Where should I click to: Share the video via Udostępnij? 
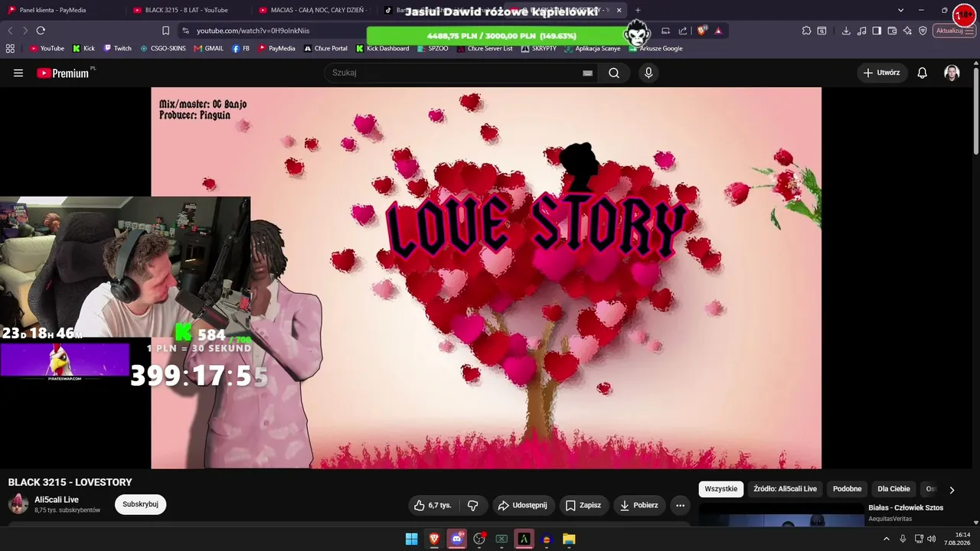[x=522, y=505]
